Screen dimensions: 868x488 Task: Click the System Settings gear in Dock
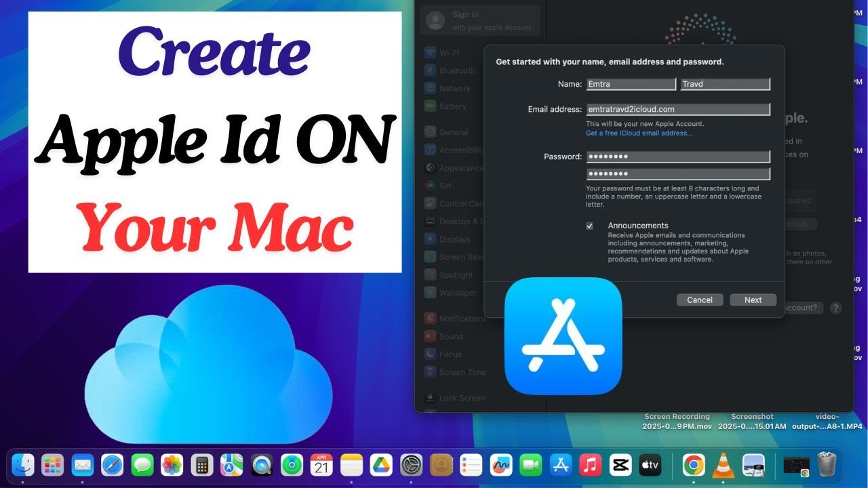point(411,465)
